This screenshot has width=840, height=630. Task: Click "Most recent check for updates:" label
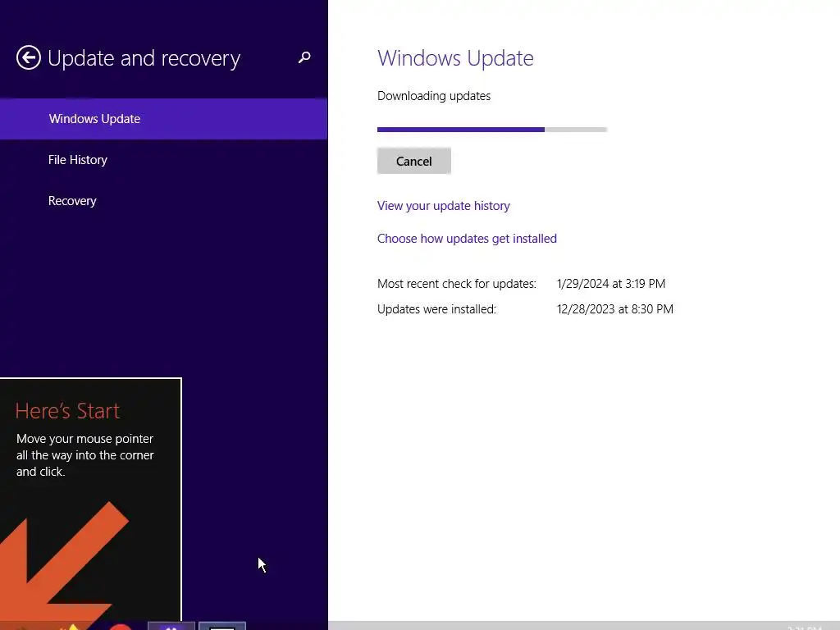click(456, 283)
